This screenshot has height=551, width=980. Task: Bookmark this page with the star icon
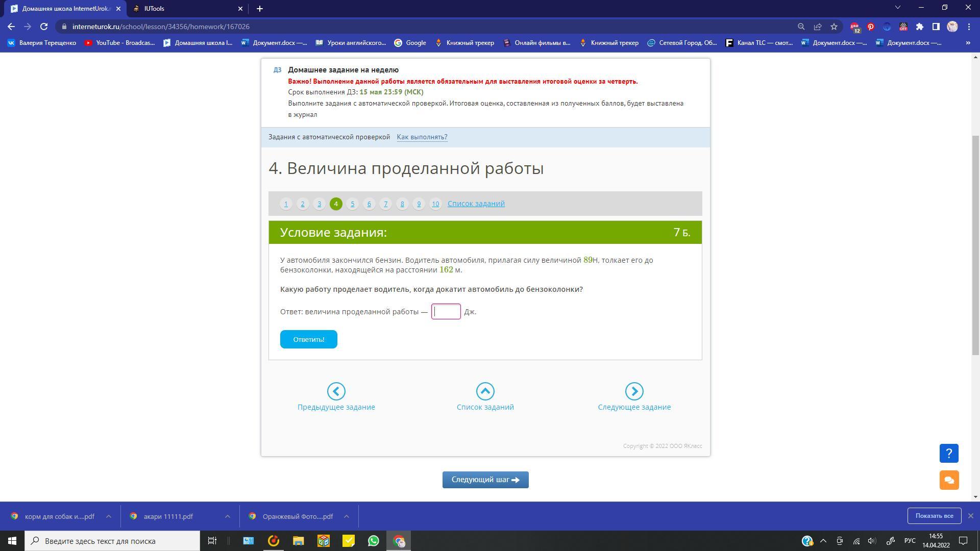pos(834,27)
